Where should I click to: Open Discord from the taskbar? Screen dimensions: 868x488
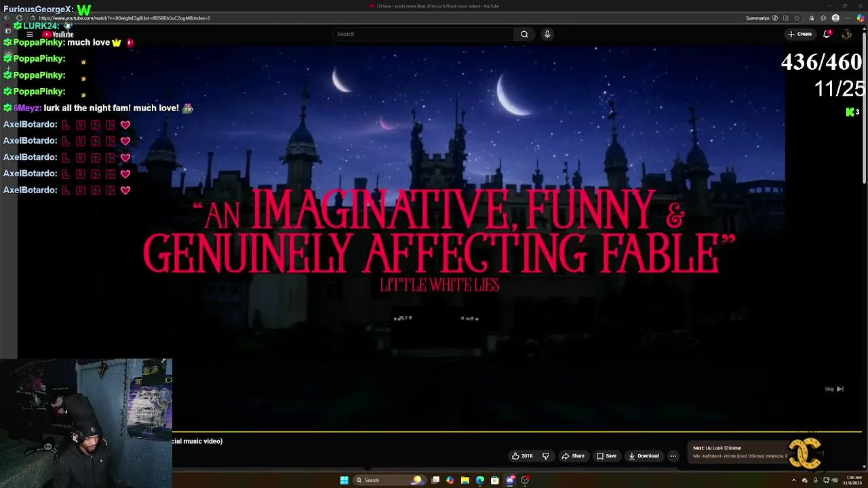510,481
